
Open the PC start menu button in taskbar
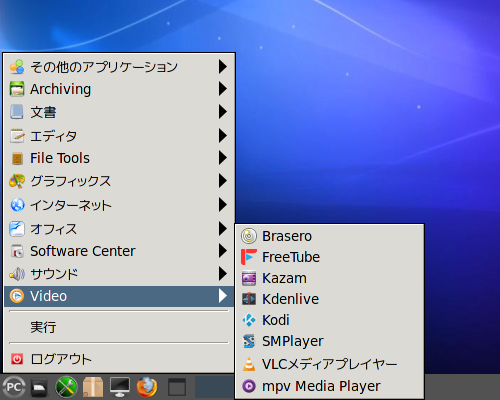[14, 387]
